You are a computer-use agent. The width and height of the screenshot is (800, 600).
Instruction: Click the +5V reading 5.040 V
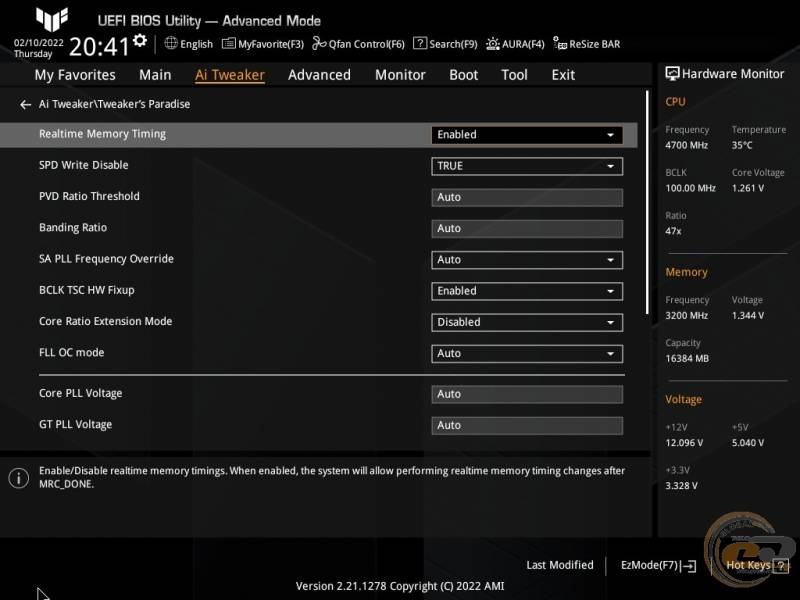tap(748, 443)
